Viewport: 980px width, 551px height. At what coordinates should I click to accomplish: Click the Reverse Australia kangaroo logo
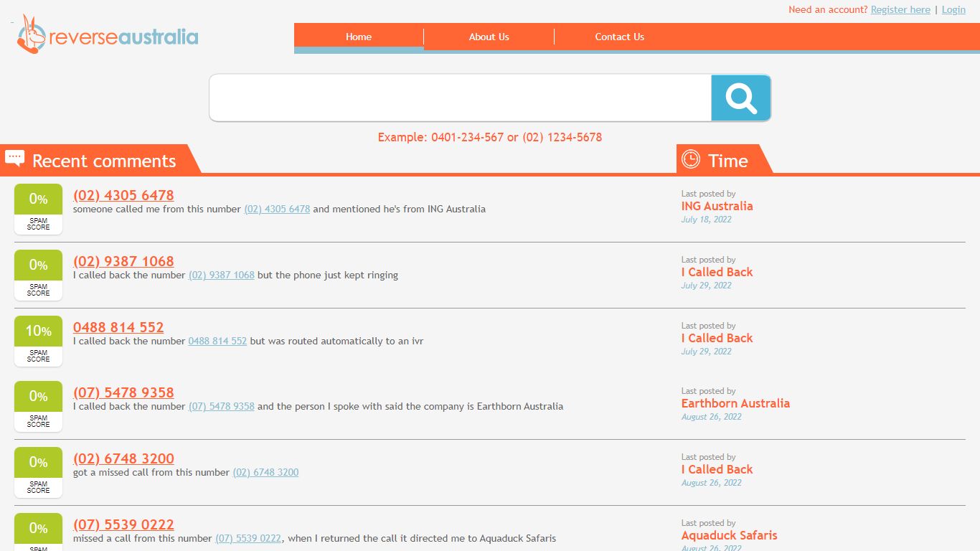[108, 35]
